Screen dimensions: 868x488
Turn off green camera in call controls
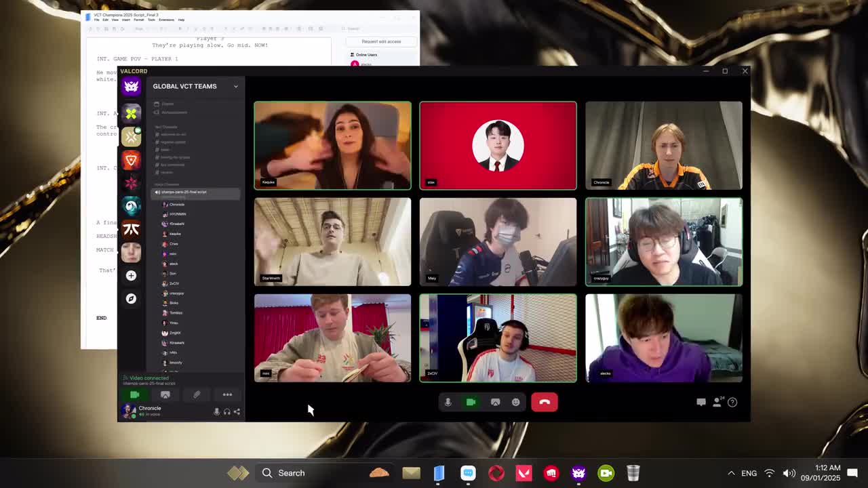click(471, 402)
